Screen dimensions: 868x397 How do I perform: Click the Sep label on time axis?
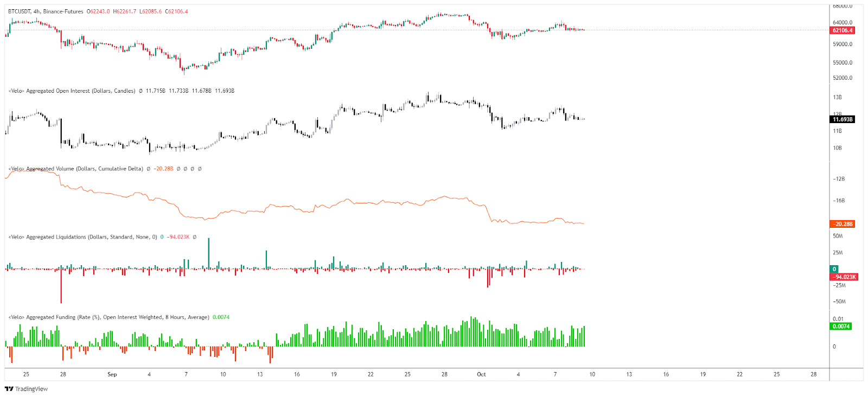coord(112,375)
